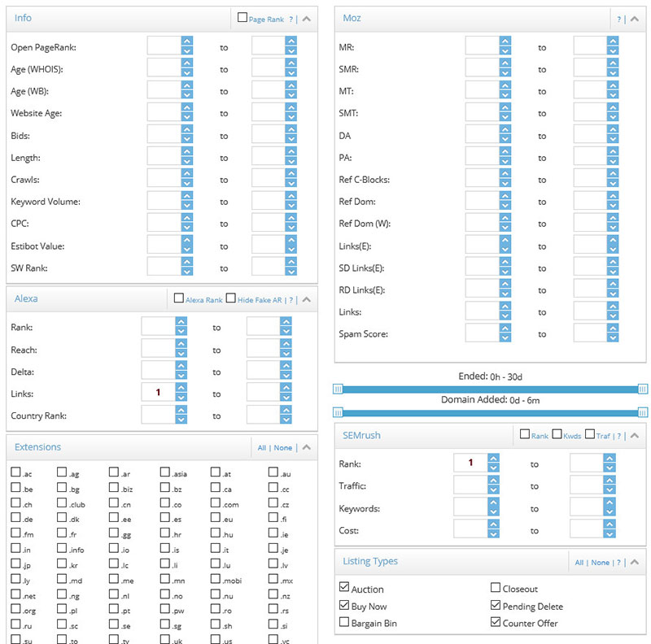Enable the Page Rank checkbox
Screen dimensions: 651x644
pos(242,17)
